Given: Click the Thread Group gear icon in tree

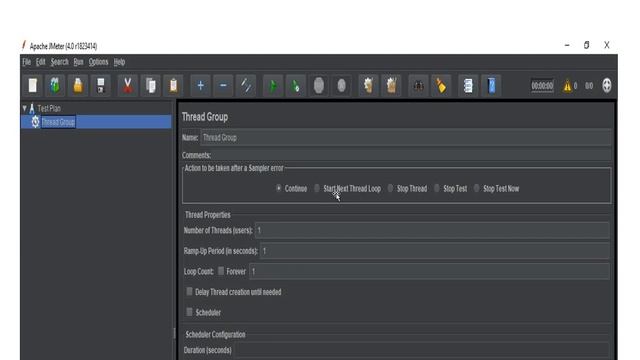Looking at the screenshot, I should click(36, 122).
